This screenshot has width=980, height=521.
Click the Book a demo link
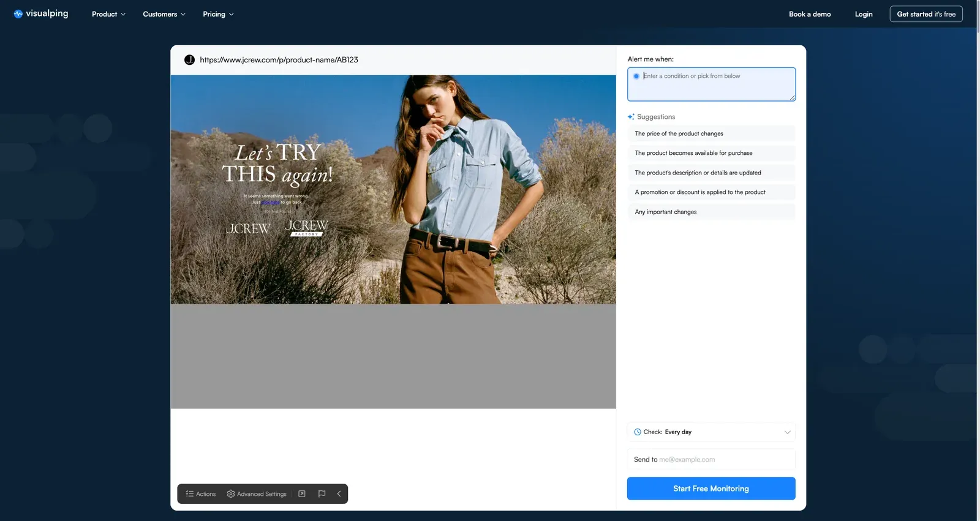point(810,14)
